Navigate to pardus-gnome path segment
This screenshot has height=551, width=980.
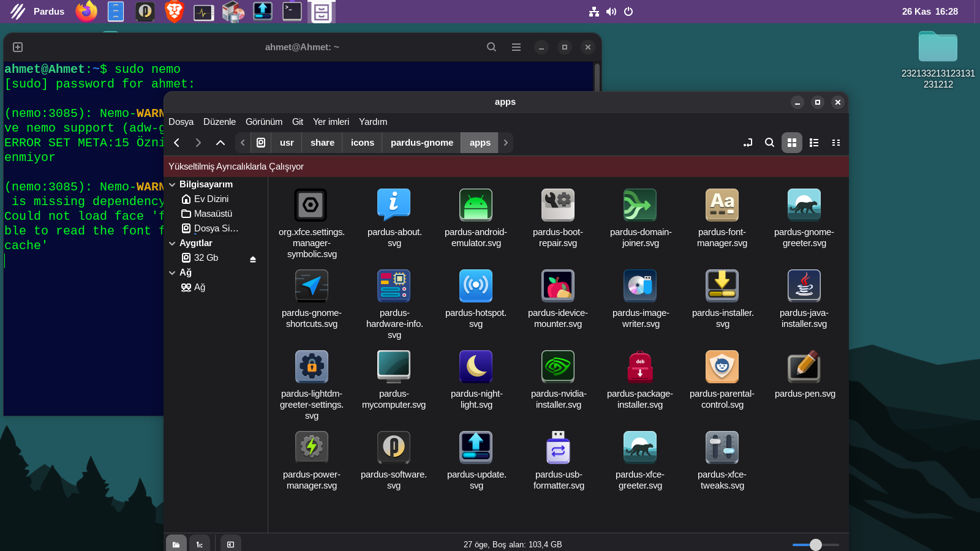pyautogui.click(x=421, y=143)
